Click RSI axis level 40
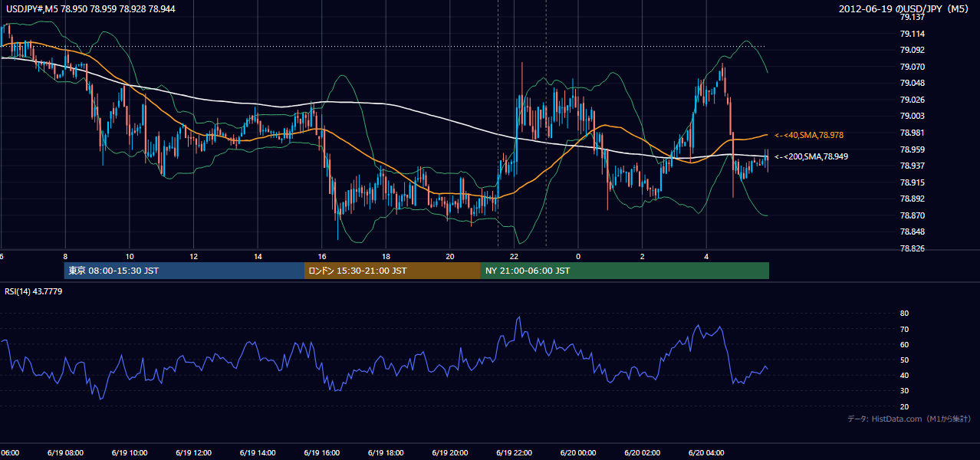Screen dimensions: 980x460 click(x=904, y=375)
